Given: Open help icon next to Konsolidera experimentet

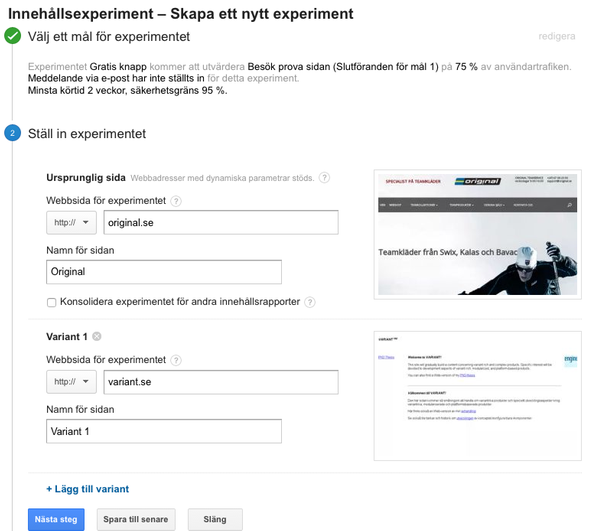Looking at the screenshot, I should [310, 302].
